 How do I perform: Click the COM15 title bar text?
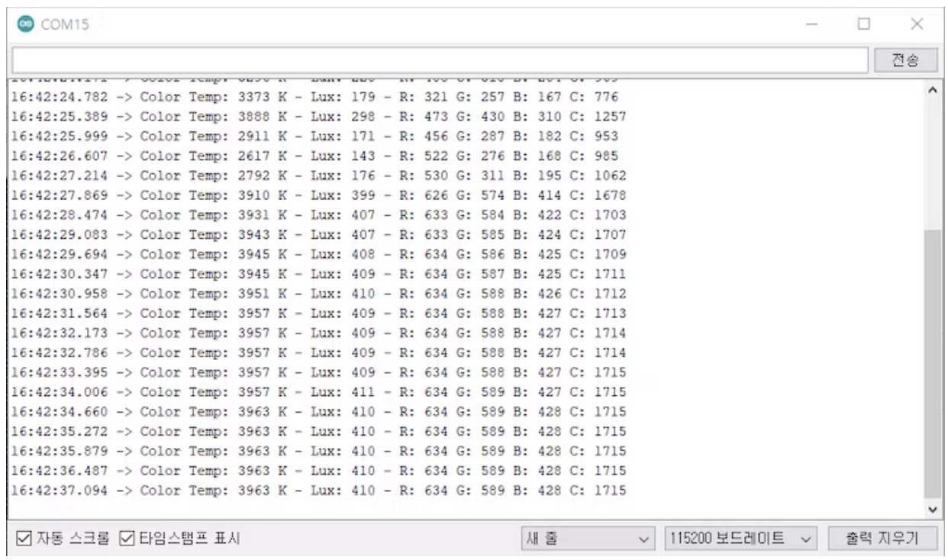point(70,24)
